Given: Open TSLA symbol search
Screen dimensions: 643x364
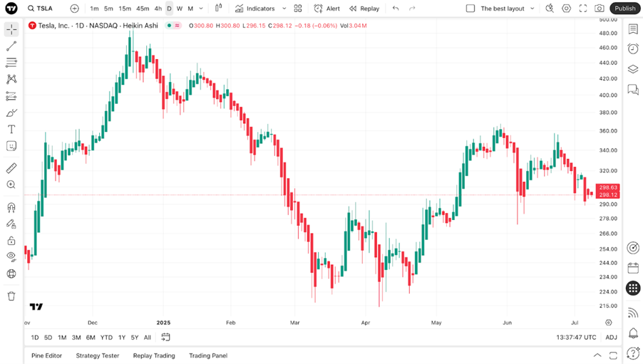Looking at the screenshot, I should click(x=40, y=9).
